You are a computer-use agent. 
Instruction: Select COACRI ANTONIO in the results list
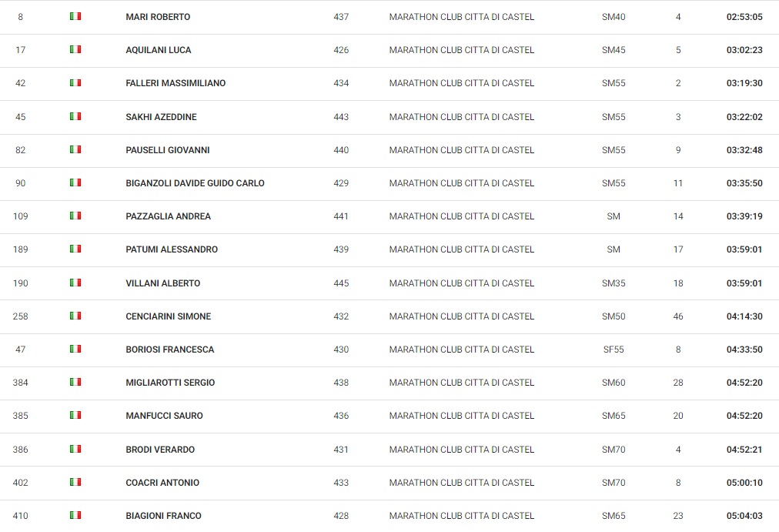162,483
